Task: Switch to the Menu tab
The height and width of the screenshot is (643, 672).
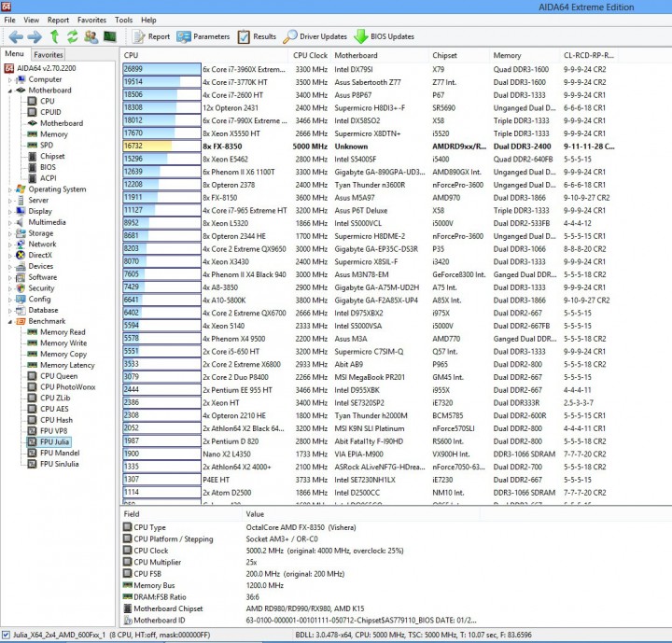Action: point(14,54)
